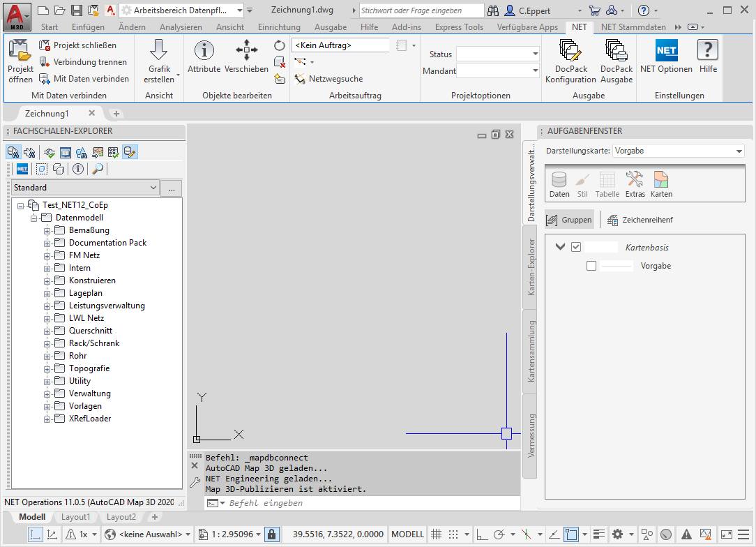
Task: Open Grafik erstellen tool
Action: click(x=159, y=61)
